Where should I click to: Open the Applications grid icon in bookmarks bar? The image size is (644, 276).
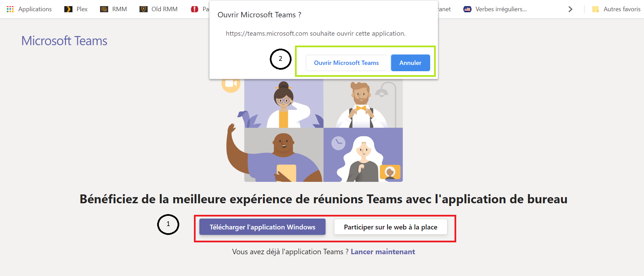[10, 9]
